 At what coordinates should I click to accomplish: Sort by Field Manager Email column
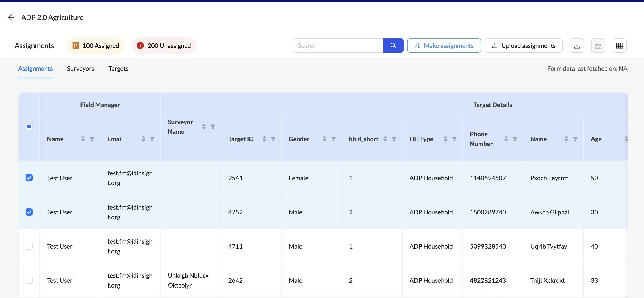[143, 139]
